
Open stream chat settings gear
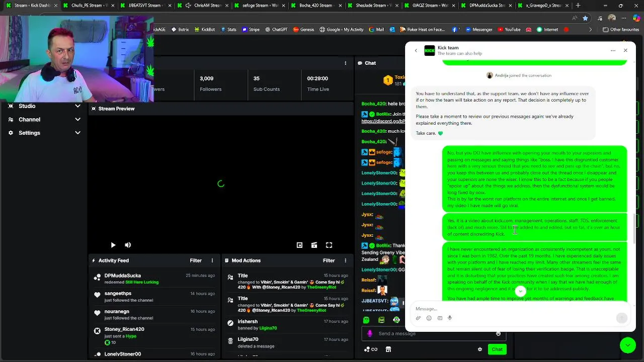480,349
